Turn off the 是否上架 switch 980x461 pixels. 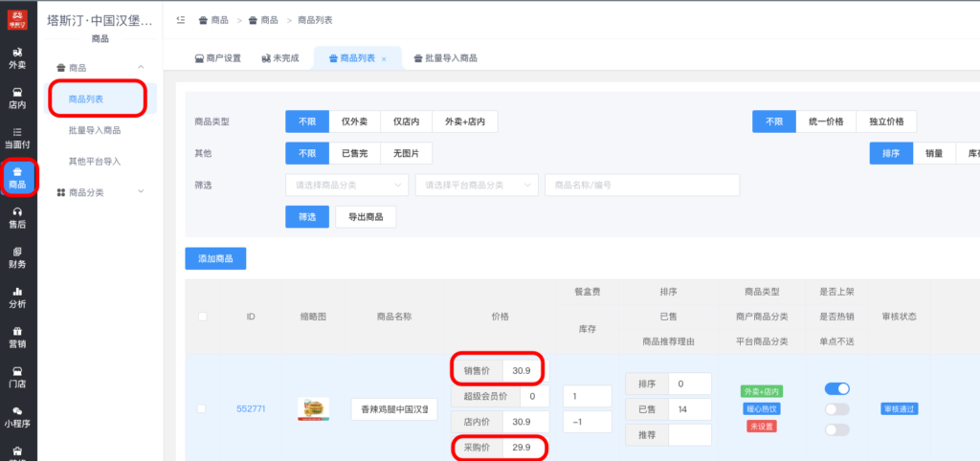point(836,388)
